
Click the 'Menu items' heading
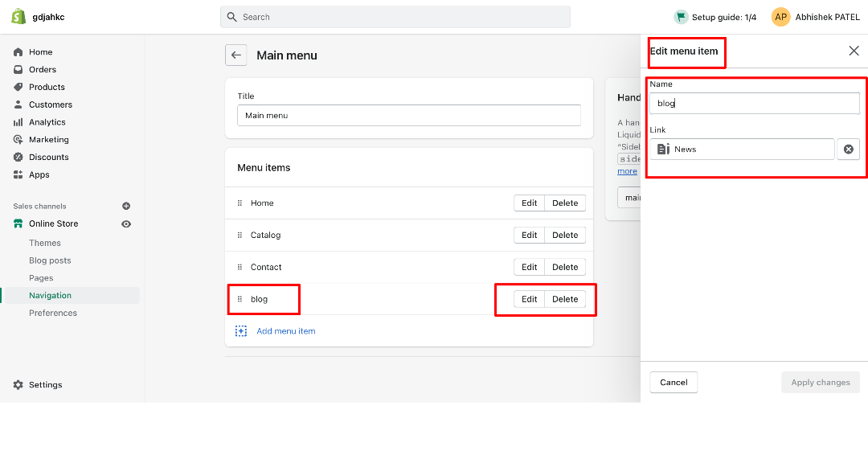click(x=264, y=168)
